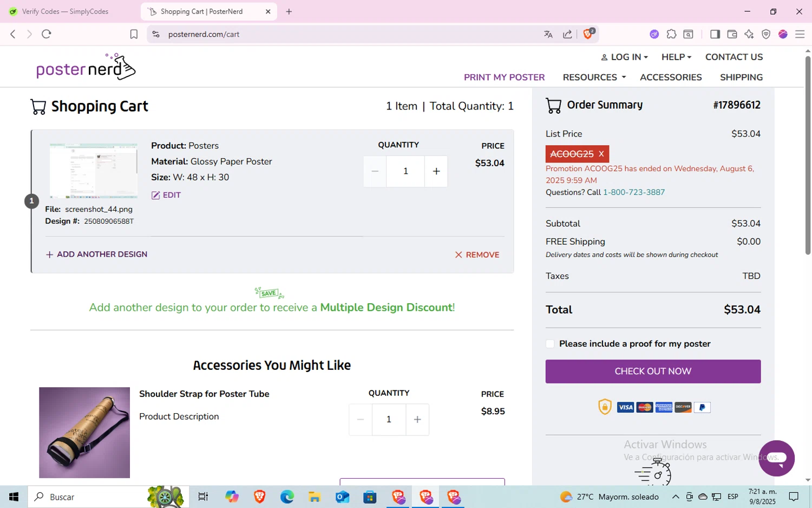Open the Windows Start menu
The width and height of the screenshot is (812, 508).
(14, 497)
